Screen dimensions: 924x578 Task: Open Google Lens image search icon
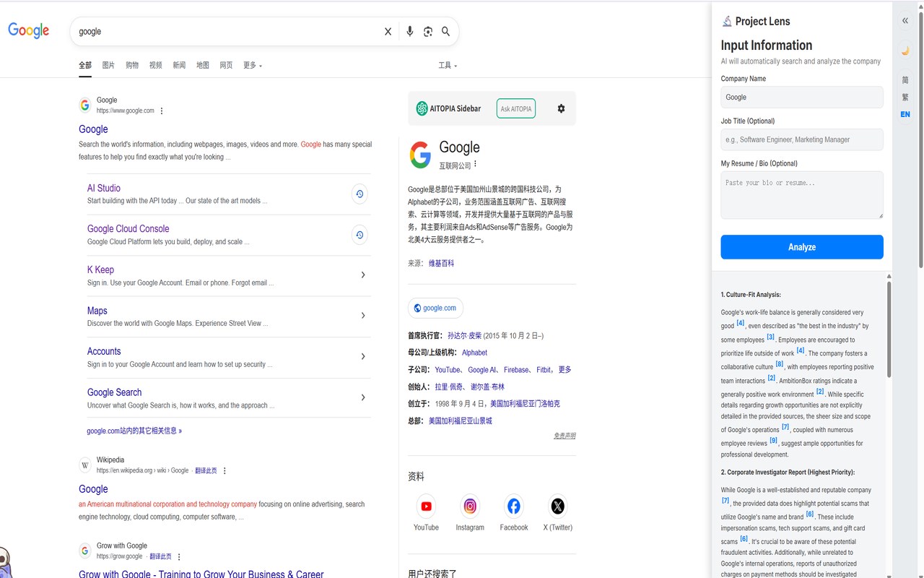tap(428, 32)
